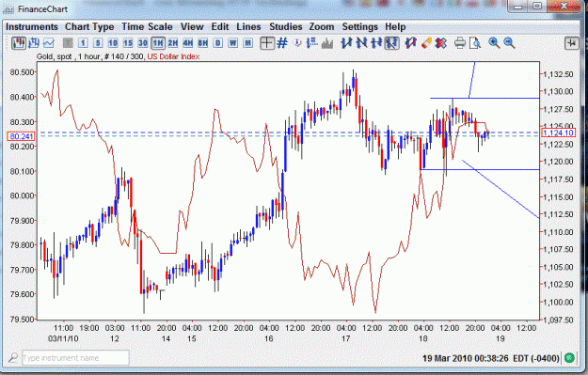Select the candlestick chart type icon
The height and width of the screenshot is (375, 588).
pos(18,43)
